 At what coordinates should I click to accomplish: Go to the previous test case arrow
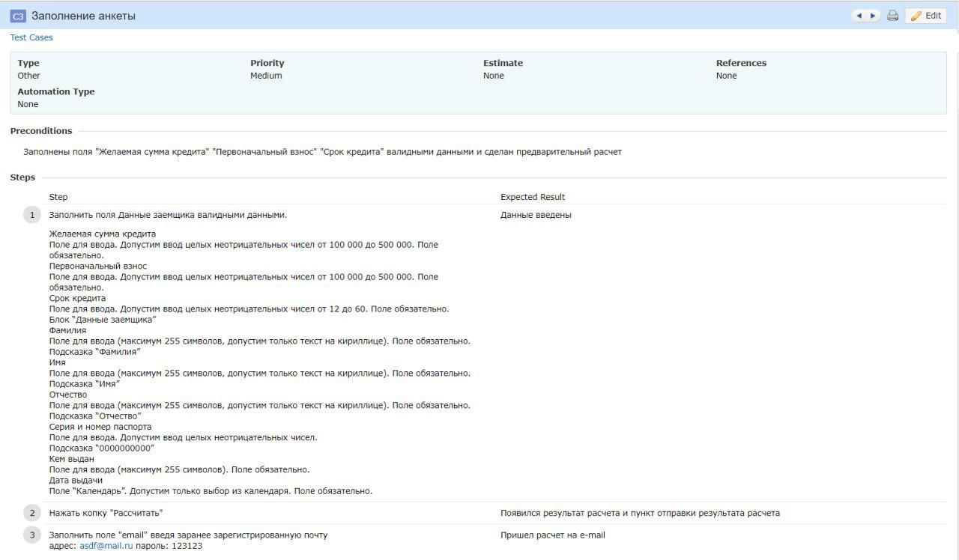click(x=859, y=16)
